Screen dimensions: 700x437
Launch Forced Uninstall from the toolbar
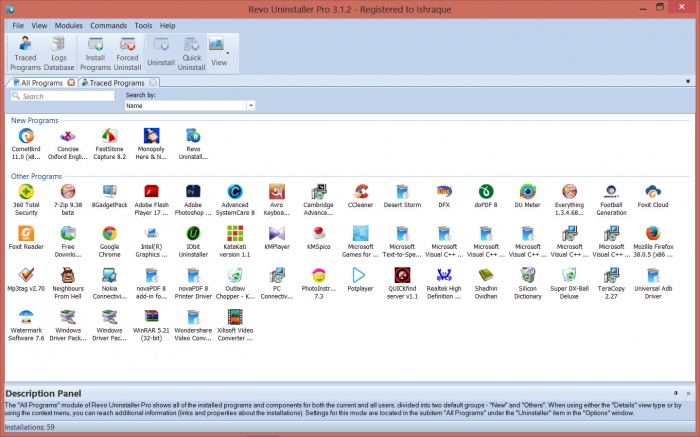click(x=127, y=54)
